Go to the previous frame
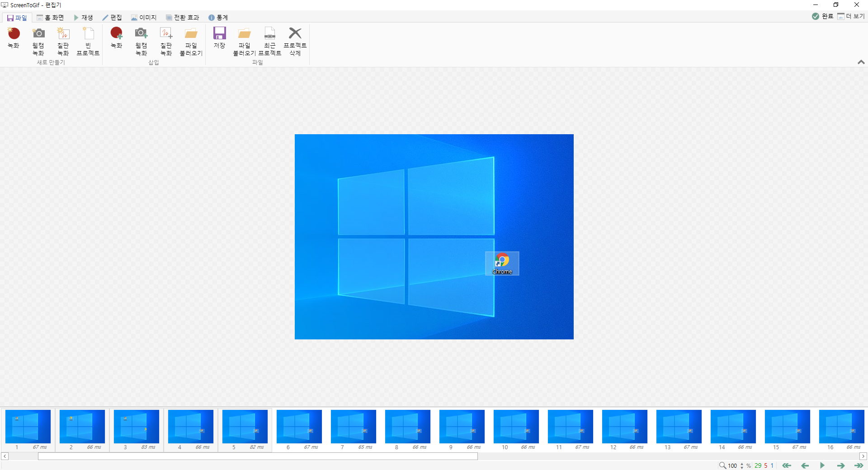This screenshot has height=470, width=868. [x=805, y=465]
